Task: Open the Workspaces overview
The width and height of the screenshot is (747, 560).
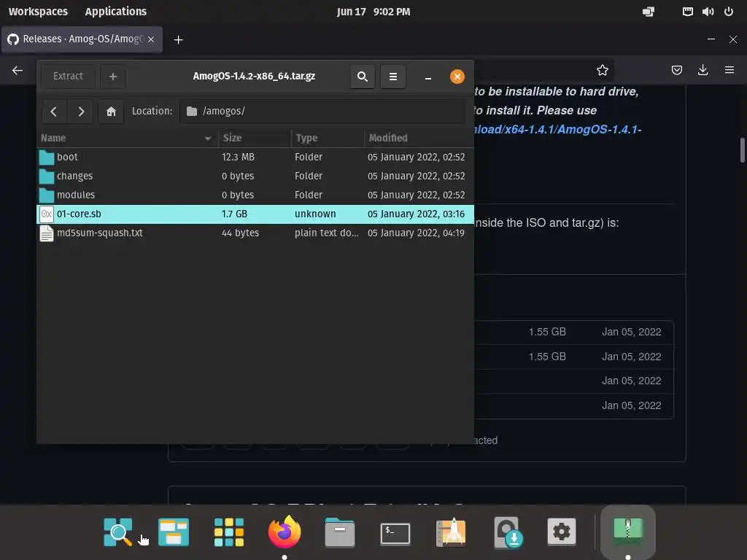Action: click(38, 12)
